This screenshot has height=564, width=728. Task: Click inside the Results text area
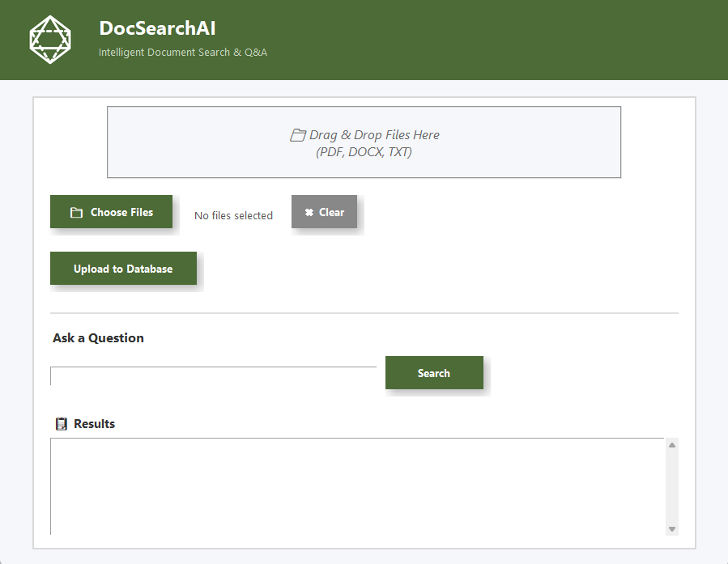pos(356,486)
